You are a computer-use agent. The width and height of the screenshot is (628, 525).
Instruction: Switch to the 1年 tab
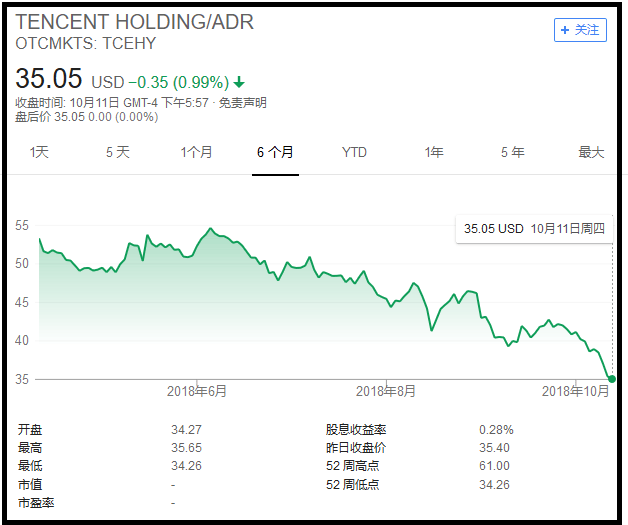click(434, 152)
